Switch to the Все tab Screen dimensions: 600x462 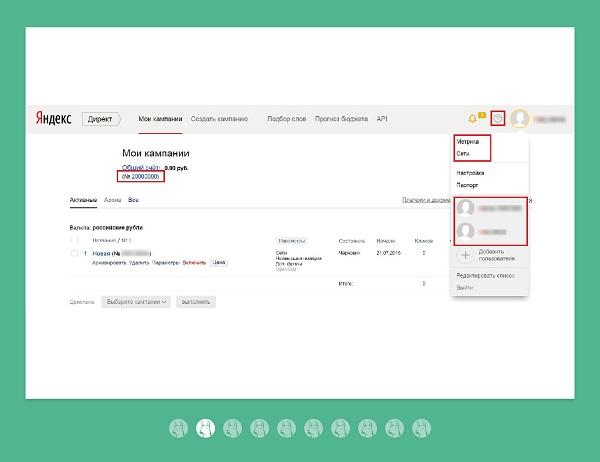coord(133,200)
